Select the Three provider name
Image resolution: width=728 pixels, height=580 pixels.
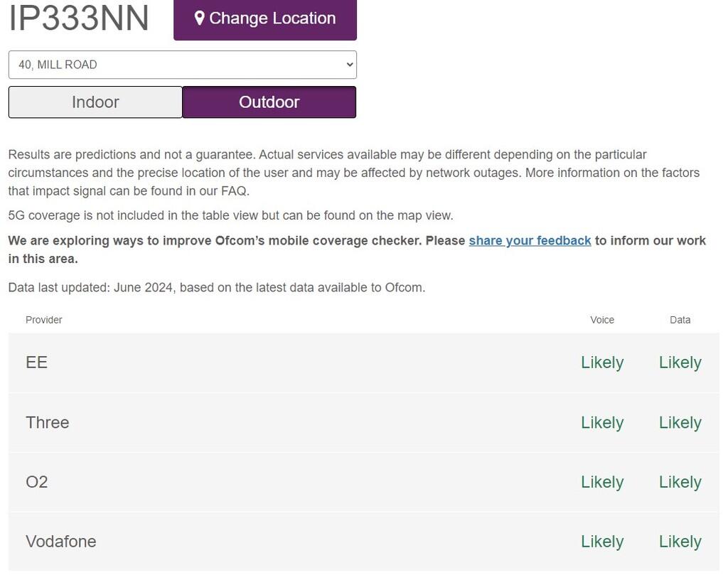point(48,422)
